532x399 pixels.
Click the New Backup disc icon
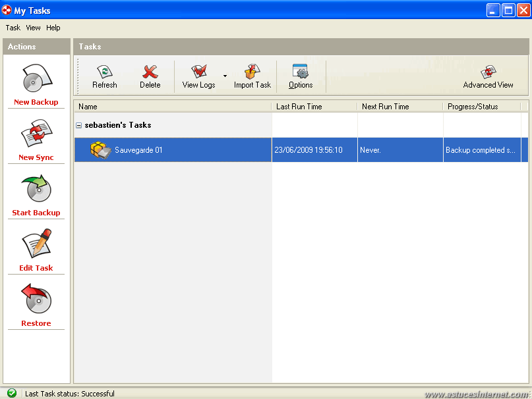[x=38, y=78]
